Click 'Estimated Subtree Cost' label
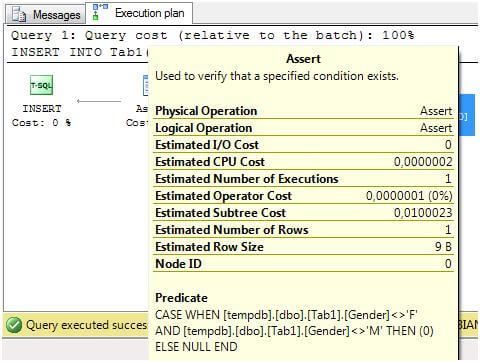 pos(220,213)
